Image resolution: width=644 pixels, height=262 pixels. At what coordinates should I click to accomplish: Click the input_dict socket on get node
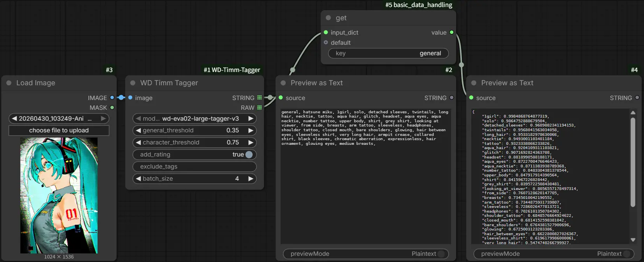pyautogui.click(x=326, y=32)
